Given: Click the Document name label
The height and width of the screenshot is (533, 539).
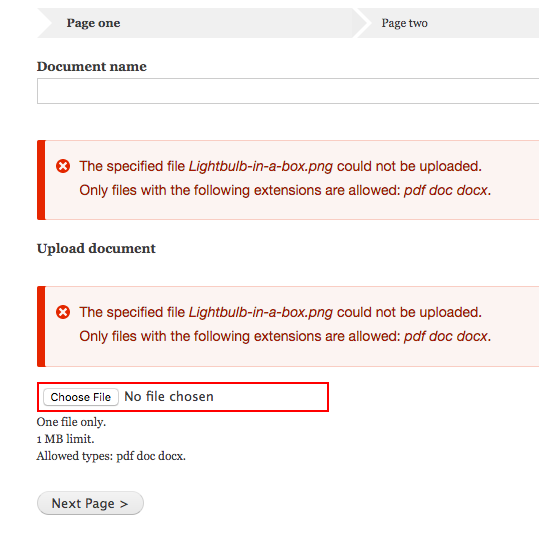Looking at the screenshot, I should point(92,66).
